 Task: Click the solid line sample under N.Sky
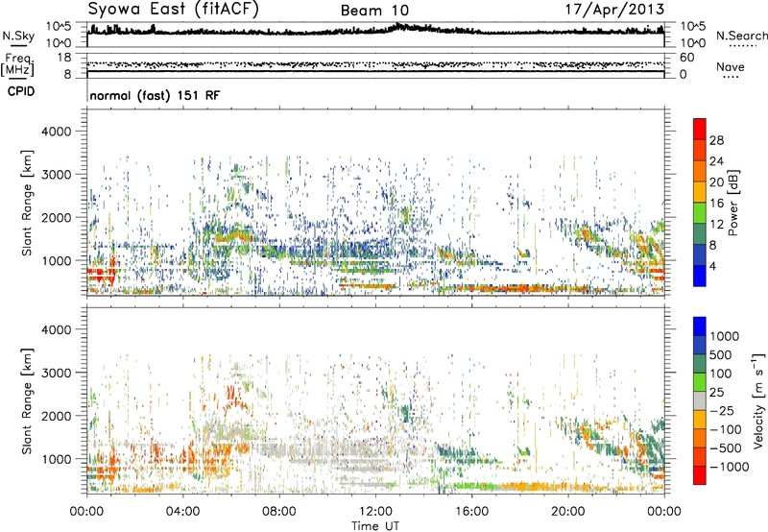[x=17, y=45]
